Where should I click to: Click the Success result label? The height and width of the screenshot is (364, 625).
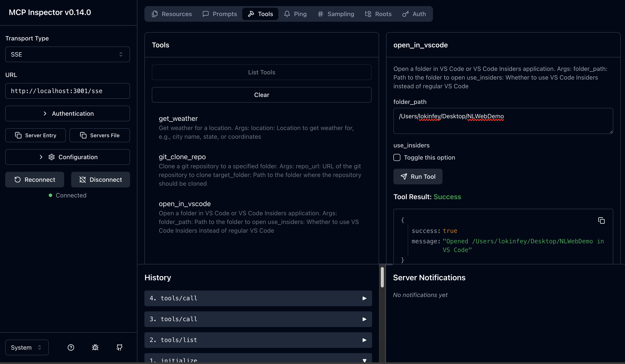(x=447, y=197)
